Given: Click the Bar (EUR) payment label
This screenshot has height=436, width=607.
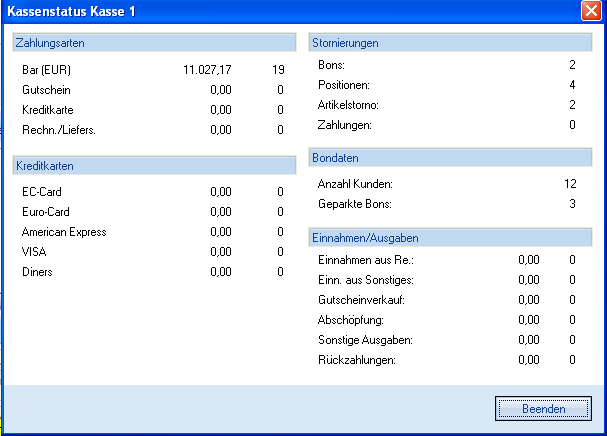Looking at the screenshot, I should click(x=47, y=70).
